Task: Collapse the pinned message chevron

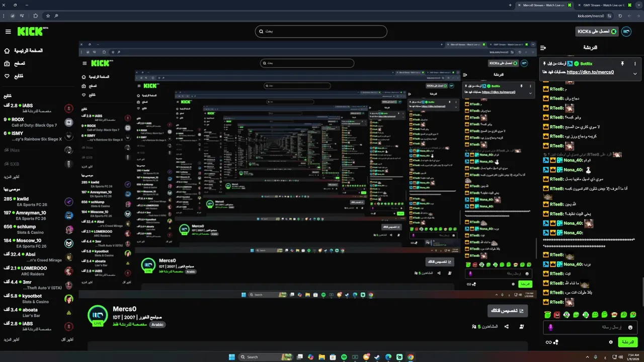Action: click(635, 73)
